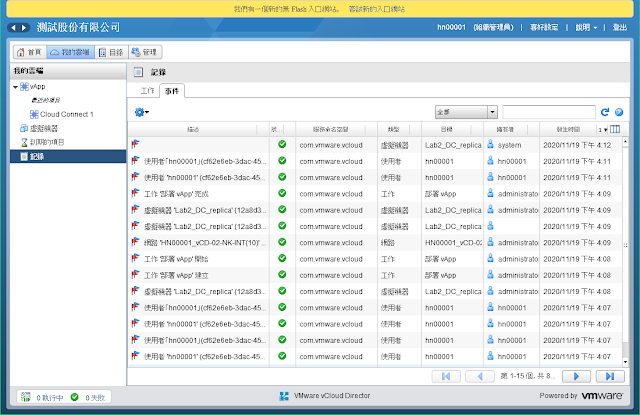Image resolution: width=640 pixels, height=415 pixels.
Task: Sort by the 擁有者 owner column header
Action: [505, 129]
